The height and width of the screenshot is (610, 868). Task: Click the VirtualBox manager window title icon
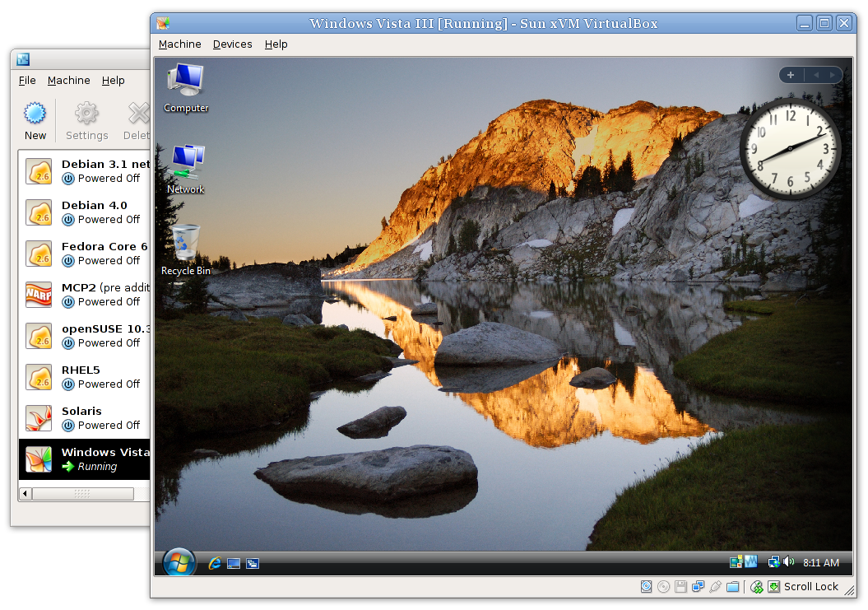pos(23,59)
